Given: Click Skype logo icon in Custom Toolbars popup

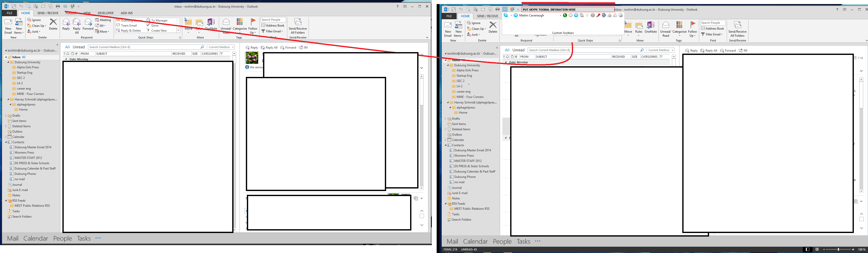Looking at the screenshot, I should pos(505,15).
